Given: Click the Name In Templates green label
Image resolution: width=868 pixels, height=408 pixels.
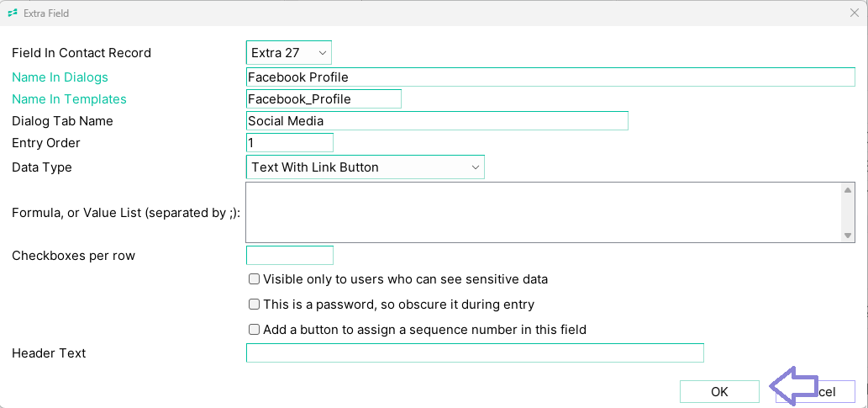Looking at the screenshot, I should [69, 99].
